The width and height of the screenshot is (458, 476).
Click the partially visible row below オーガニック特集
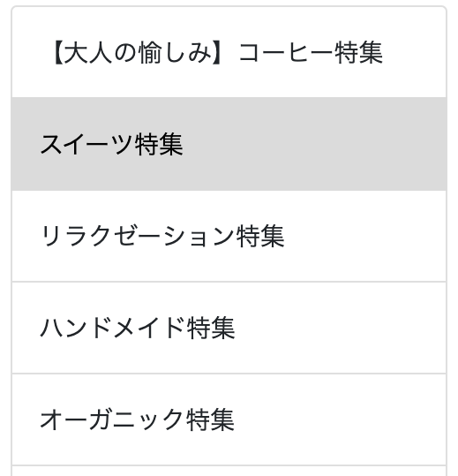[229, 471]
